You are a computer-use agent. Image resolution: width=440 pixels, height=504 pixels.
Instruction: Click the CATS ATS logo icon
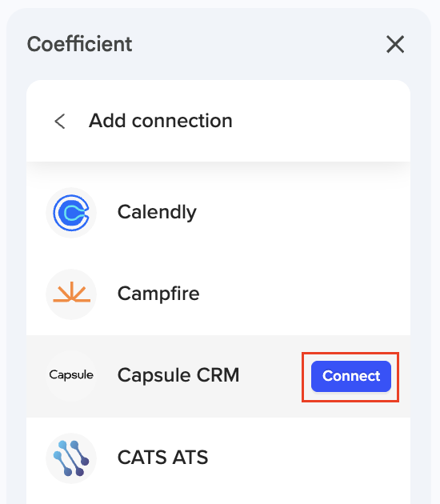pos(71,458)
